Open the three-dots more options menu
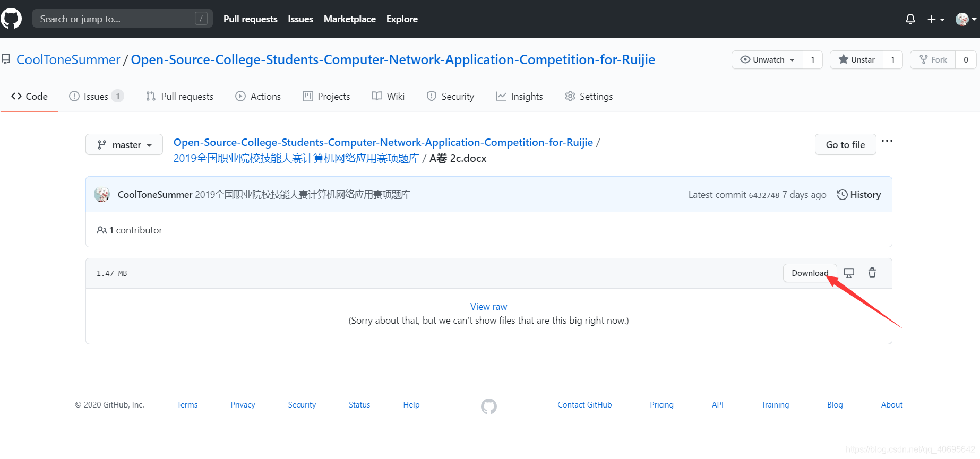 pos(887,141)
